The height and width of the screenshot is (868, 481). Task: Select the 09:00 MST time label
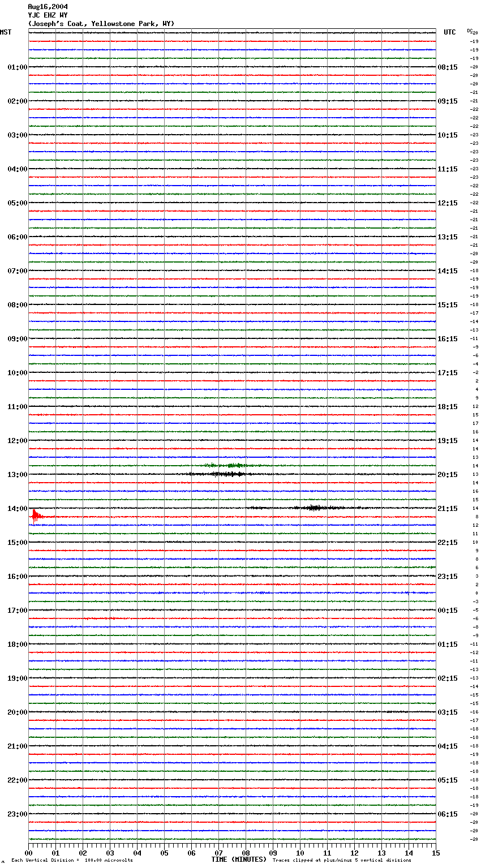(17, 339)
